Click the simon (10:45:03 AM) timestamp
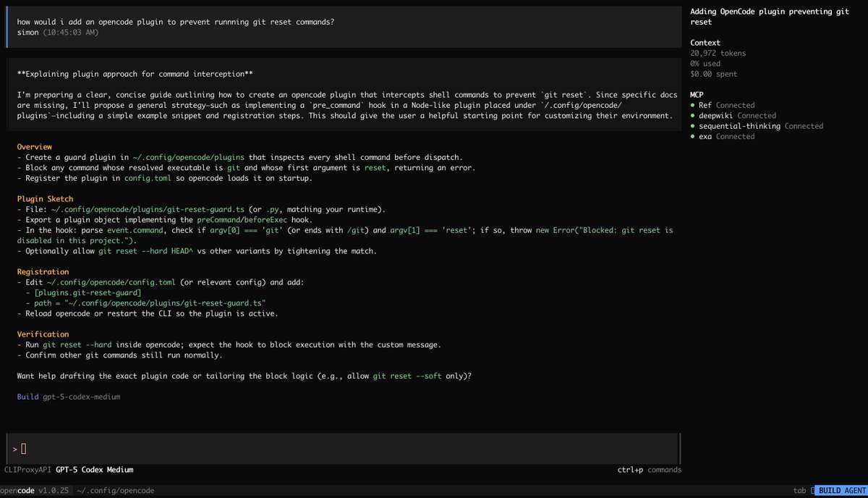Viewport: 868px width, 498px height. (x=58, y=33)
